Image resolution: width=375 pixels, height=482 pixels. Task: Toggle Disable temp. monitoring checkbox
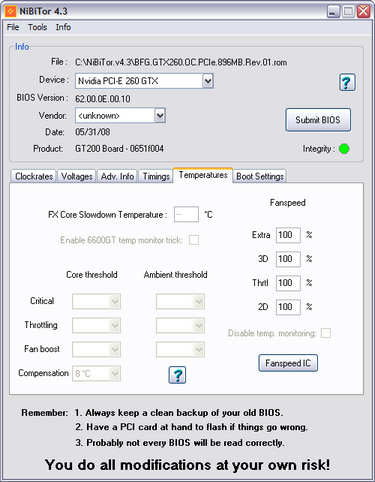click(x=326, y=333)
